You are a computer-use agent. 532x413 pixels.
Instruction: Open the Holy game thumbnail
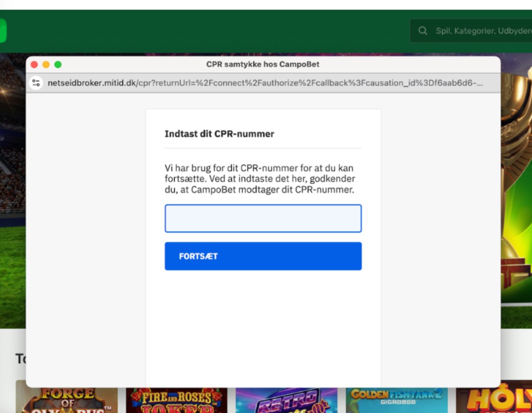[494, 397]
